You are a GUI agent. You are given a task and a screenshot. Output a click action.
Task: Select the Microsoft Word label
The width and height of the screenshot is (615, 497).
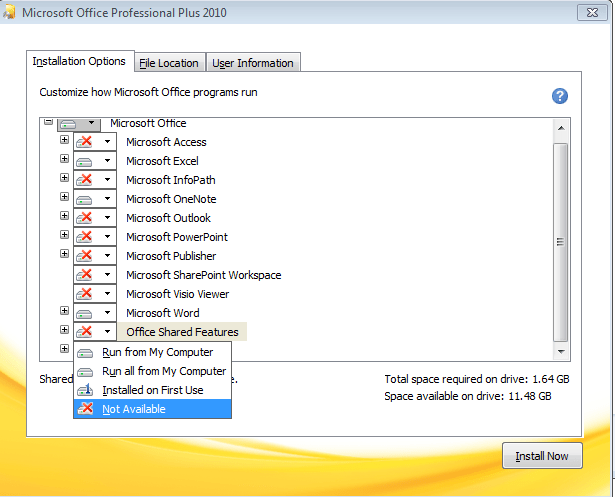coord(163,313)
